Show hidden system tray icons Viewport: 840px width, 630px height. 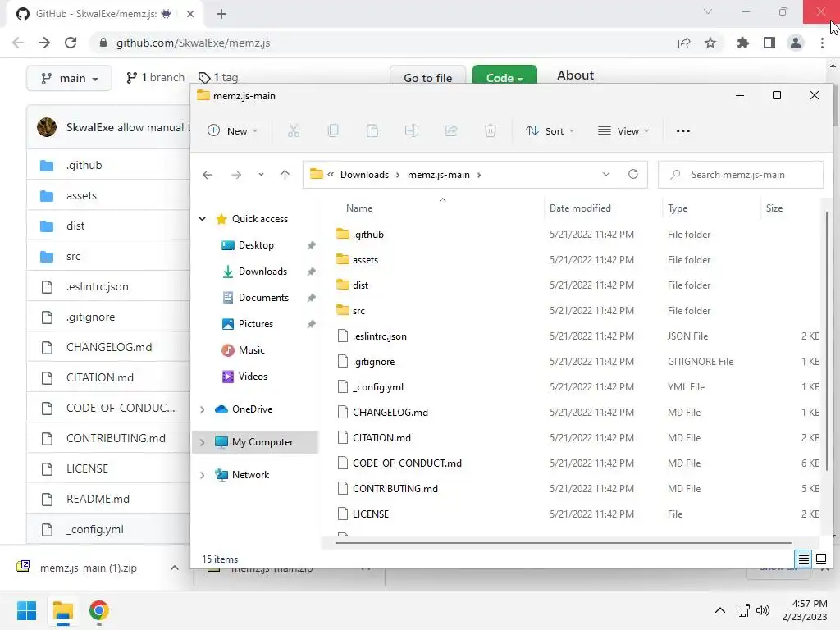coord(720,610)
